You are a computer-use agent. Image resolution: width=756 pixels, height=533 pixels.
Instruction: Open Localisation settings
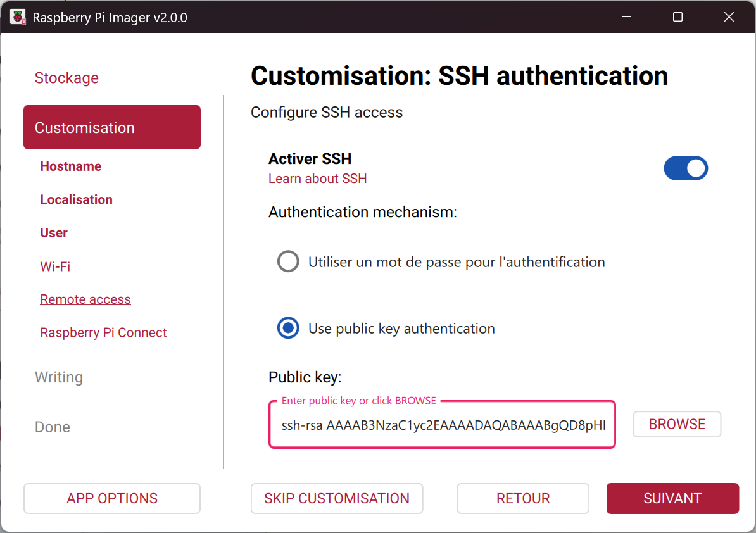pyautogui.click(x=76, y=199)
